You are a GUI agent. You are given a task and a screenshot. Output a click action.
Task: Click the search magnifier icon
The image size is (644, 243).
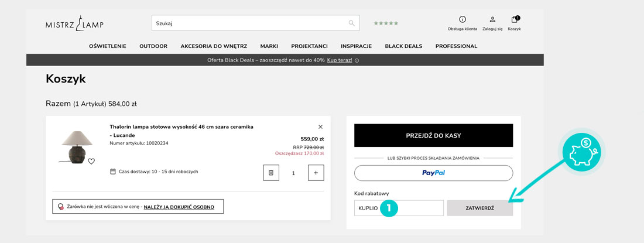352,23
